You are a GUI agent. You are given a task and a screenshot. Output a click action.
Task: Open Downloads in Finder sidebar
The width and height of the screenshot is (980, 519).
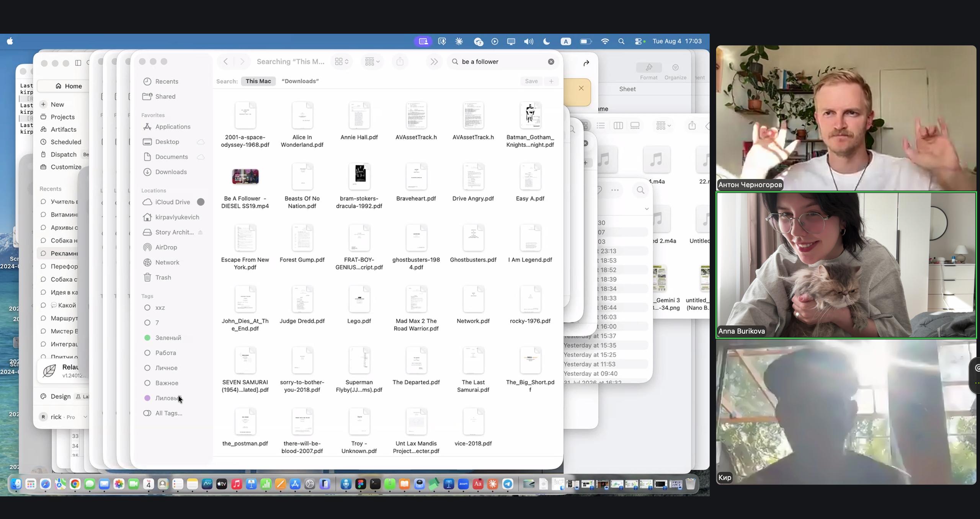pos(171,172)
